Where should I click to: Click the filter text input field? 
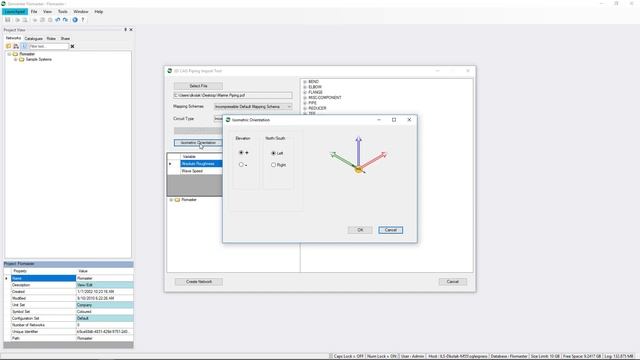coord(49,46)
